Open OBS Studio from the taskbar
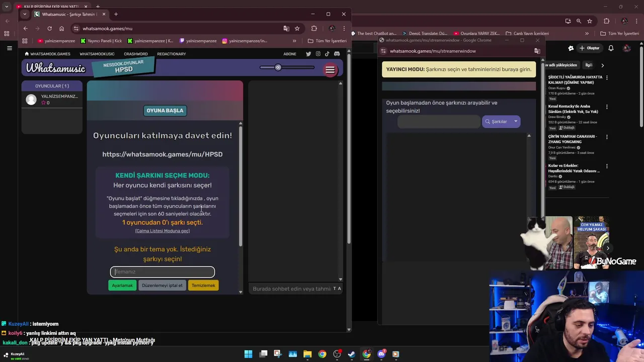The image size is (644, 362). [337, 354]
